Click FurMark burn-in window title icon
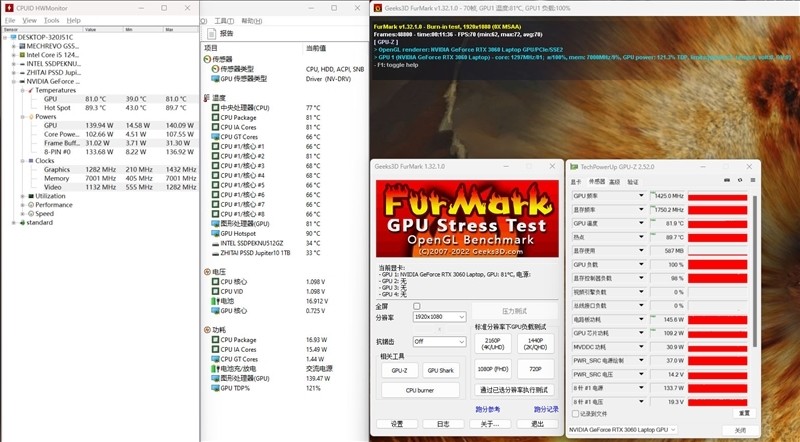The width and height of the screenshot is (800, 442). coord(378,8)
